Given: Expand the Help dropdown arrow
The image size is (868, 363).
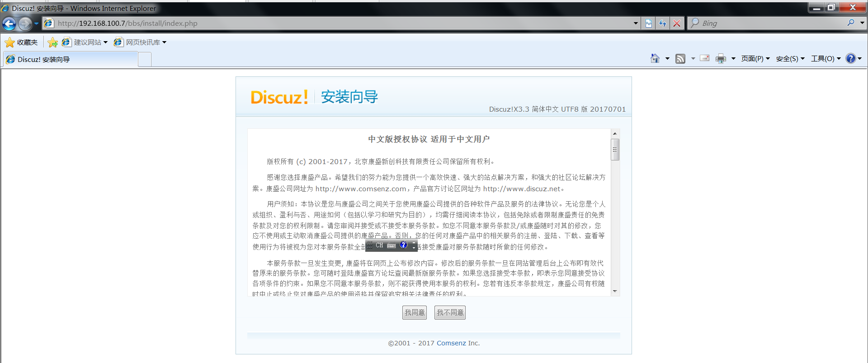Looking at the screenshot, I should pyautogui.click(x=860, y=59).
